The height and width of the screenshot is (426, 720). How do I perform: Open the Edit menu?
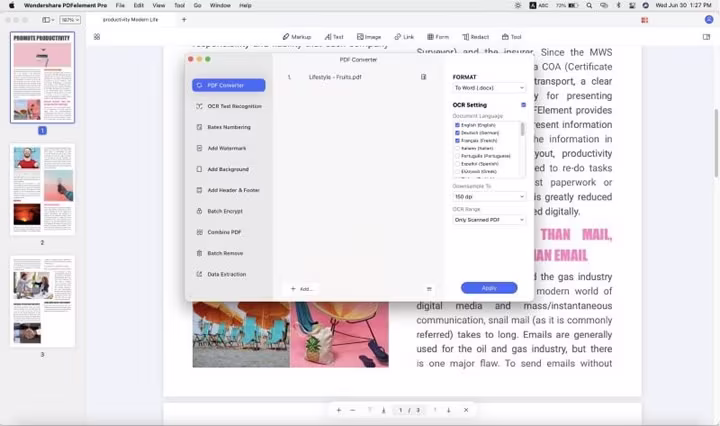point(139,6)
